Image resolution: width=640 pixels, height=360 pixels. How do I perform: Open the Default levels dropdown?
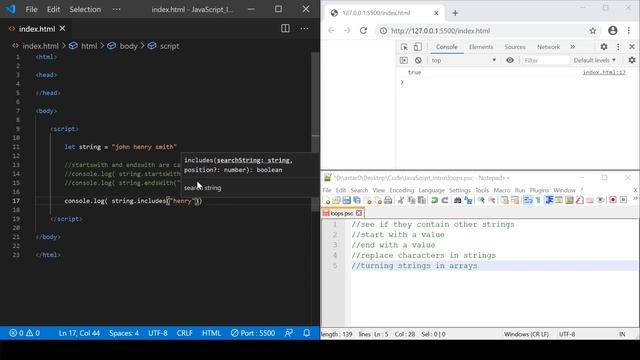[x=594, y=60]
